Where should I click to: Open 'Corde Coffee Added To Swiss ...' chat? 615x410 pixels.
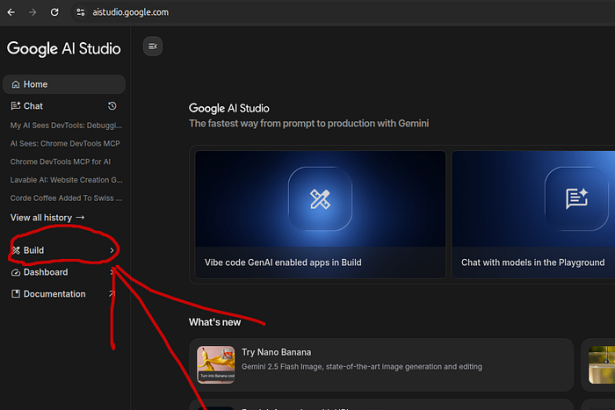[66, 198]
